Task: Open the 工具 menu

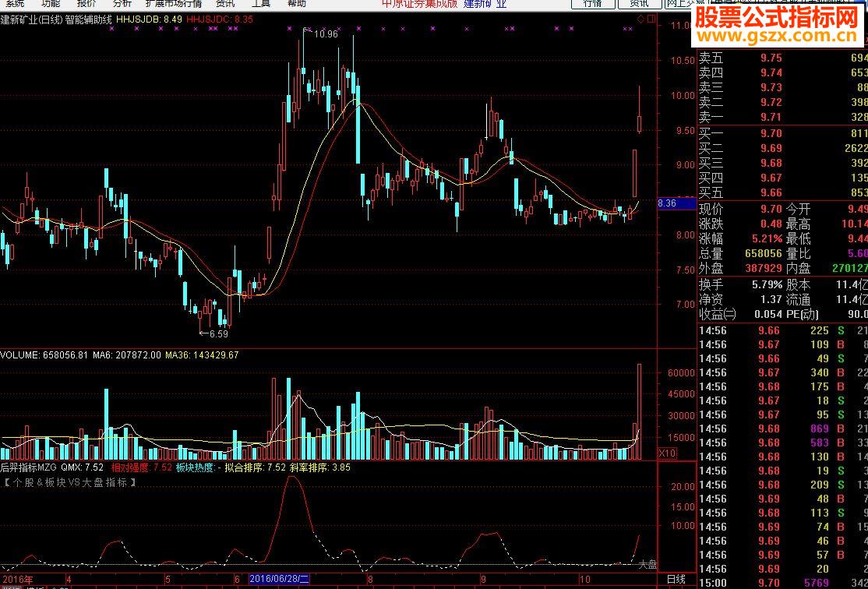Action: click(x=261, y=3)
